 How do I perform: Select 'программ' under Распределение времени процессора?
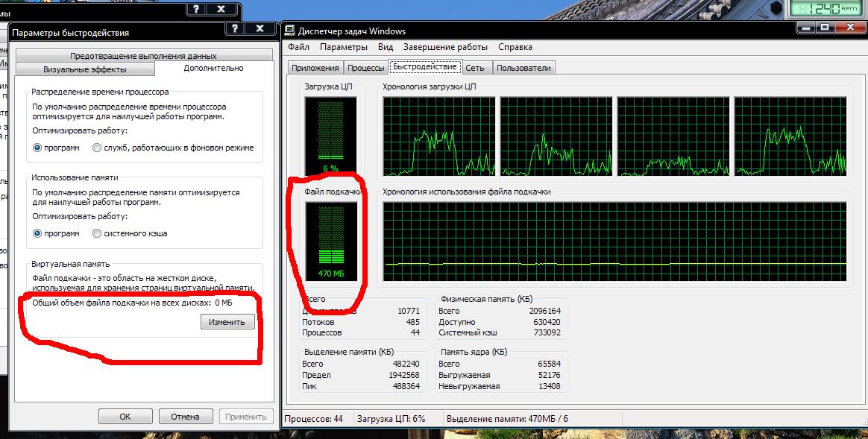37,148
